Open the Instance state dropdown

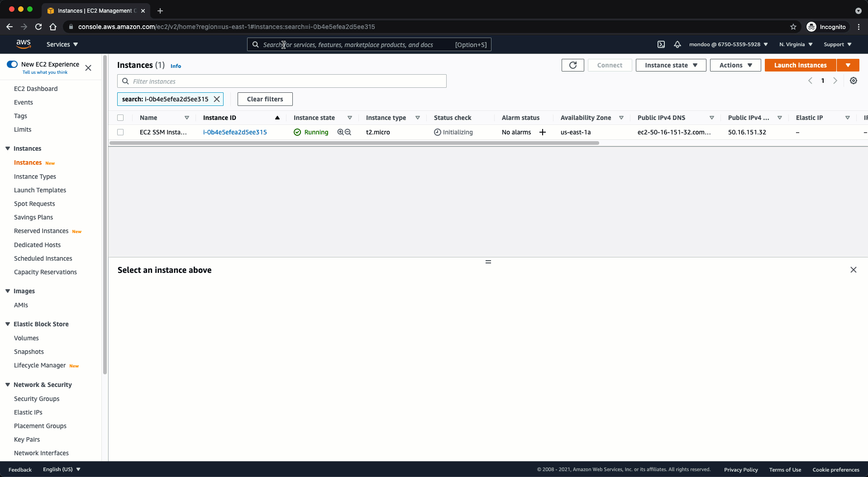point(670,65)
